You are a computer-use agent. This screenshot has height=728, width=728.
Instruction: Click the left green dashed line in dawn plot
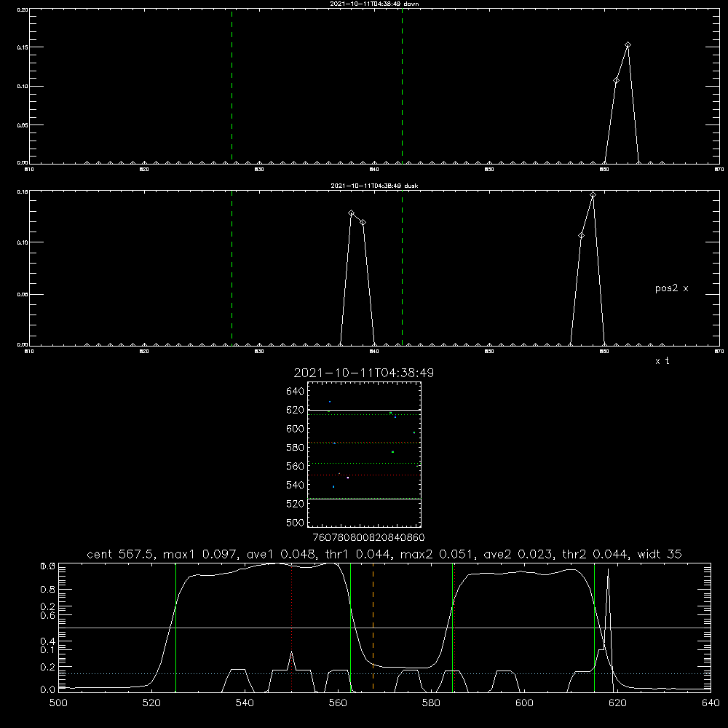pos(232,86)
